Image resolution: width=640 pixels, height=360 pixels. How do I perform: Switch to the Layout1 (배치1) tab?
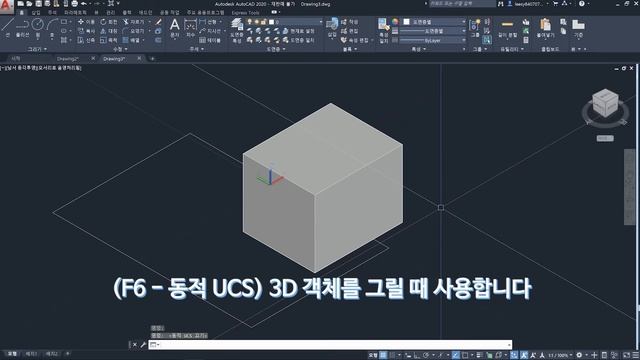[31, 354]
